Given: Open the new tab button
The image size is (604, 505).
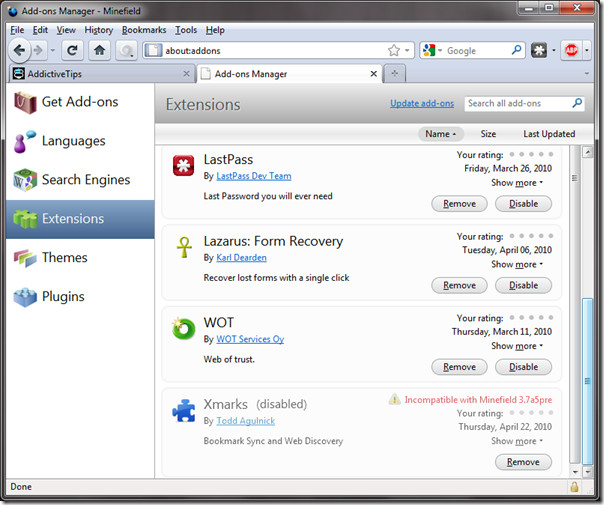Looking at the screenshot, I should tap(394, 73).
